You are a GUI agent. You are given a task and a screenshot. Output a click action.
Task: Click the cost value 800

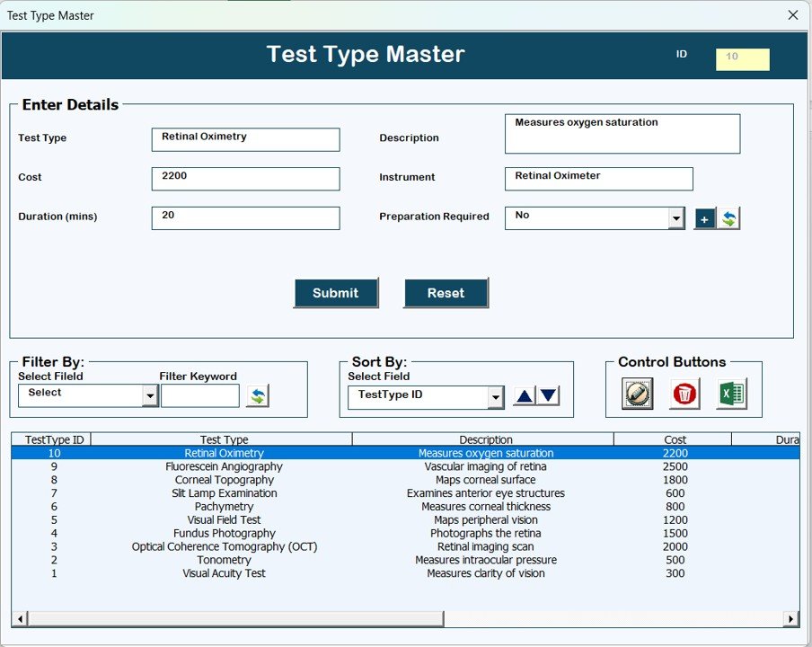(675, 507)
